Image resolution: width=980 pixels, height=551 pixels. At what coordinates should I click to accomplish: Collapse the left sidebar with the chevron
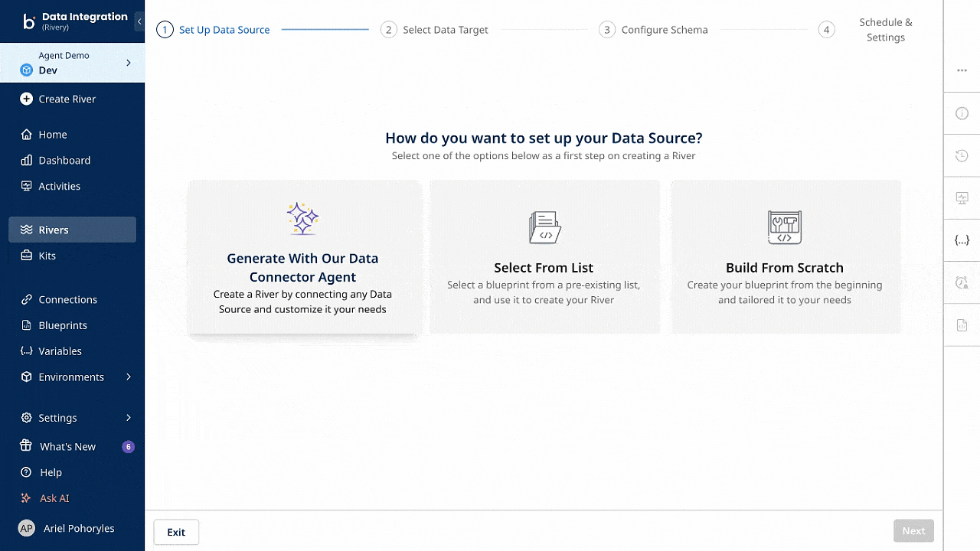(x=139, y=22)
